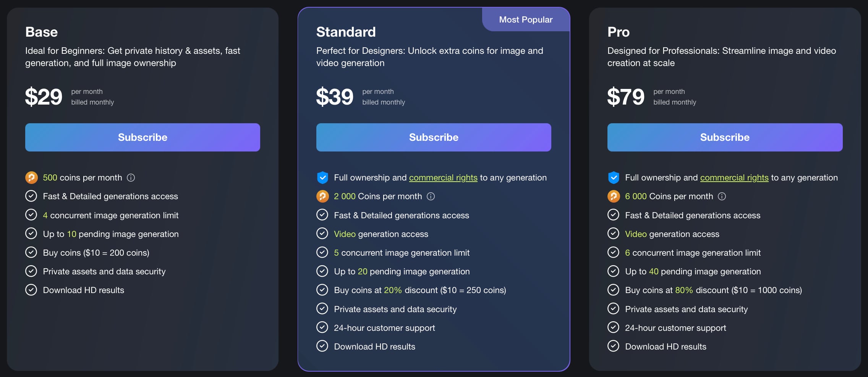Viewport: 868px width, 377px height.
Task: Click the Most Popular badge
Action: [x=526, y=19]
